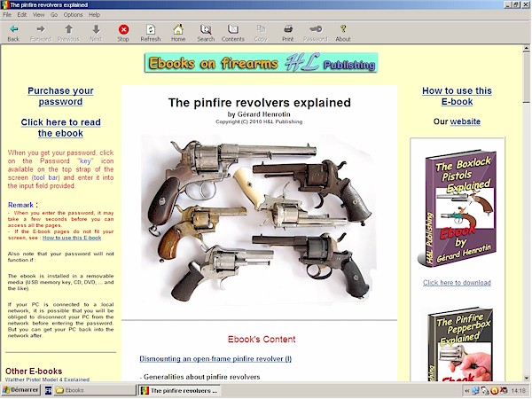Click here to download Boxlock Pistols ebook
532x399 pixels.
tap(457, 283)
